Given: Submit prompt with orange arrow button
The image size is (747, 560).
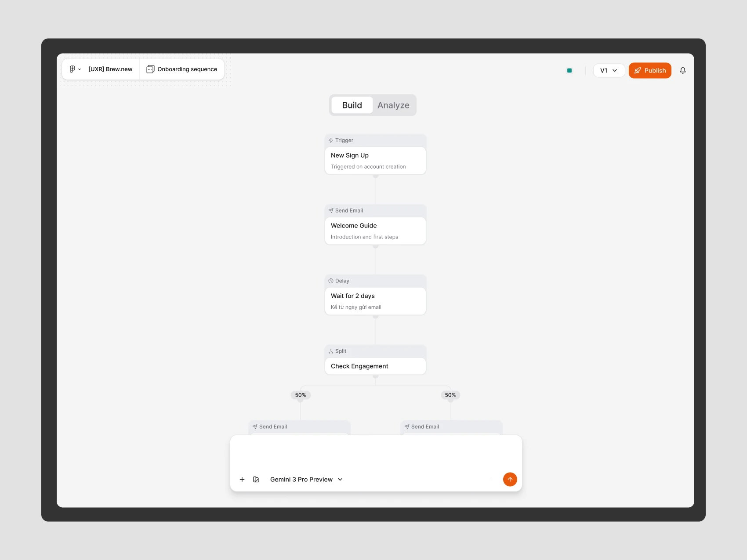Looking at the screenshot, I should click(x=510, y=479).
